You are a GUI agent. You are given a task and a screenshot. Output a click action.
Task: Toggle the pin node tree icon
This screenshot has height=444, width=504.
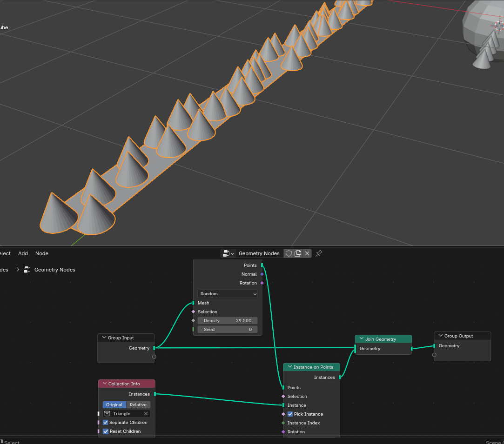[x=318, y=253]
